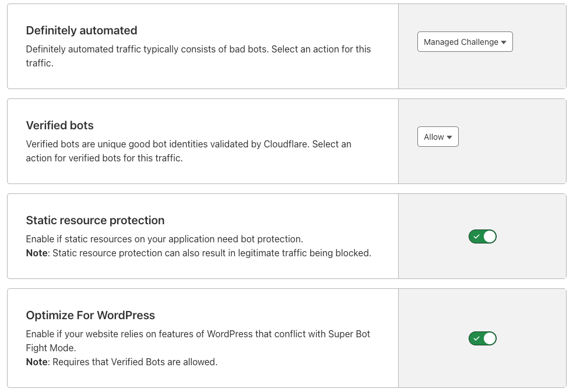Click note about legitimate traffic being blocked
This screenshot has height=392, width=573.
pyautogui.click(x=198, y=253)
